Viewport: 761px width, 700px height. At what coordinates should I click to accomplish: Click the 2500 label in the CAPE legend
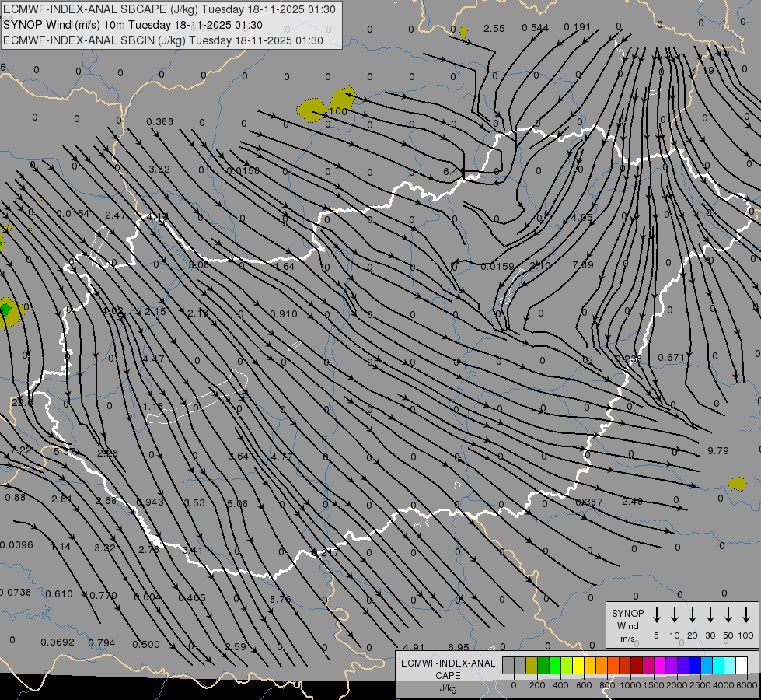point(700,685)
